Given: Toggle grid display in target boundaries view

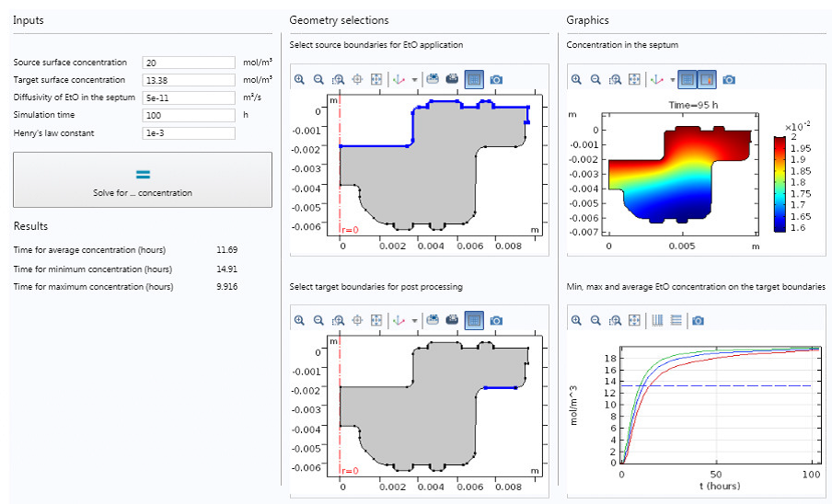Looking at the screenshot, I should [x=473, y=321].
